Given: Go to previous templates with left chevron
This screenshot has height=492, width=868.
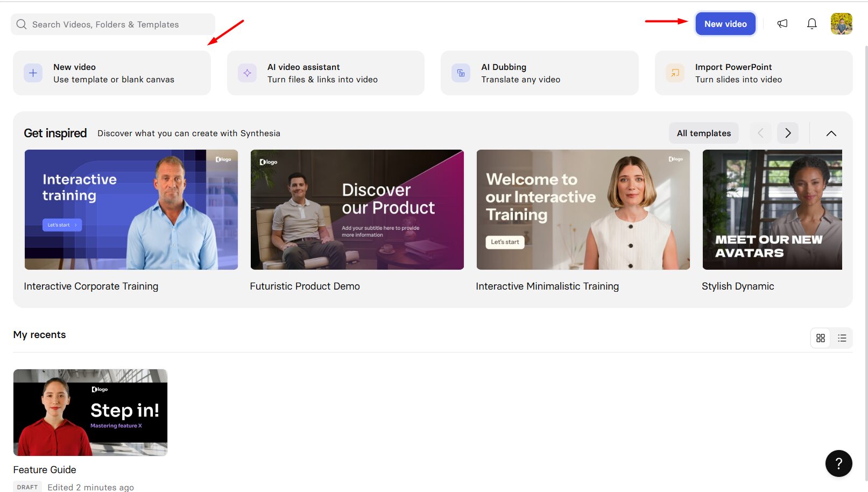Looking at the screenshot, I should (x=760, y=133).
